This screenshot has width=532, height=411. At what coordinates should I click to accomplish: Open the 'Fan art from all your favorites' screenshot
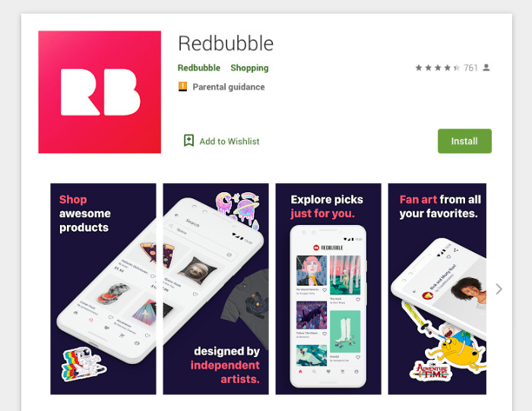click(437, 289)
